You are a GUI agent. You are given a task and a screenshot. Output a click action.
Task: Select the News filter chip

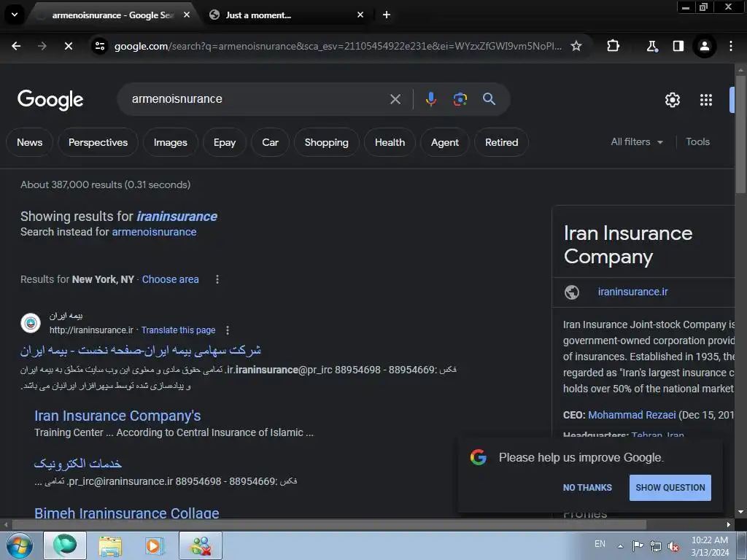tap(29, 142)
